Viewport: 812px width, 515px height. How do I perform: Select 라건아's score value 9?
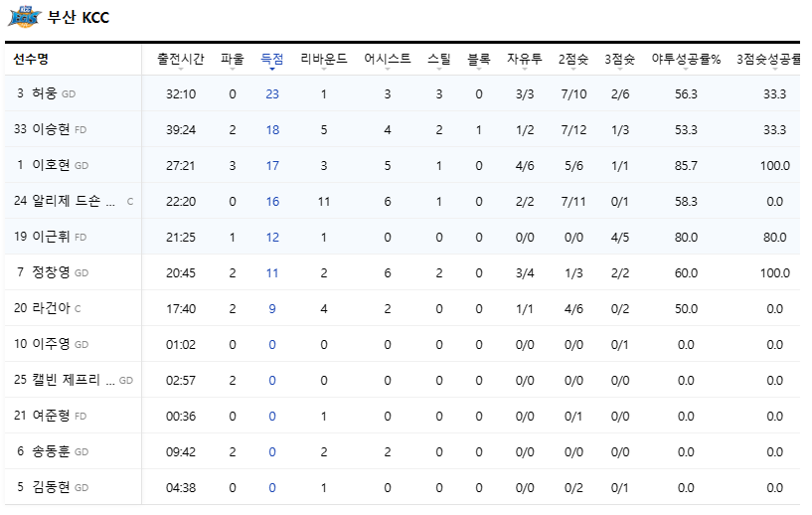[x=272, y=309]
